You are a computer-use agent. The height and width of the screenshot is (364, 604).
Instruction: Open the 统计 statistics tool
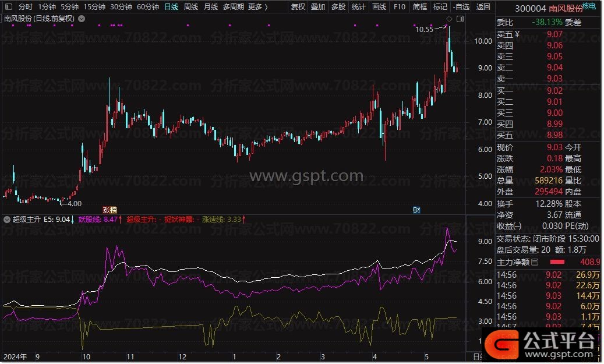[358, 6]
